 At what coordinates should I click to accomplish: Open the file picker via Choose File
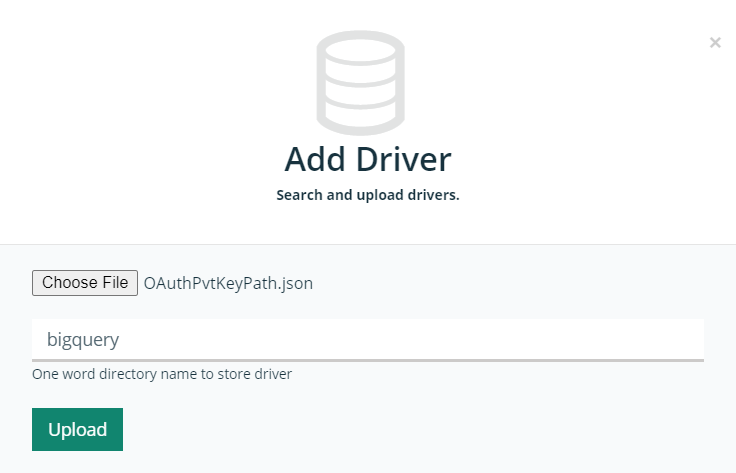pos(85,283)
